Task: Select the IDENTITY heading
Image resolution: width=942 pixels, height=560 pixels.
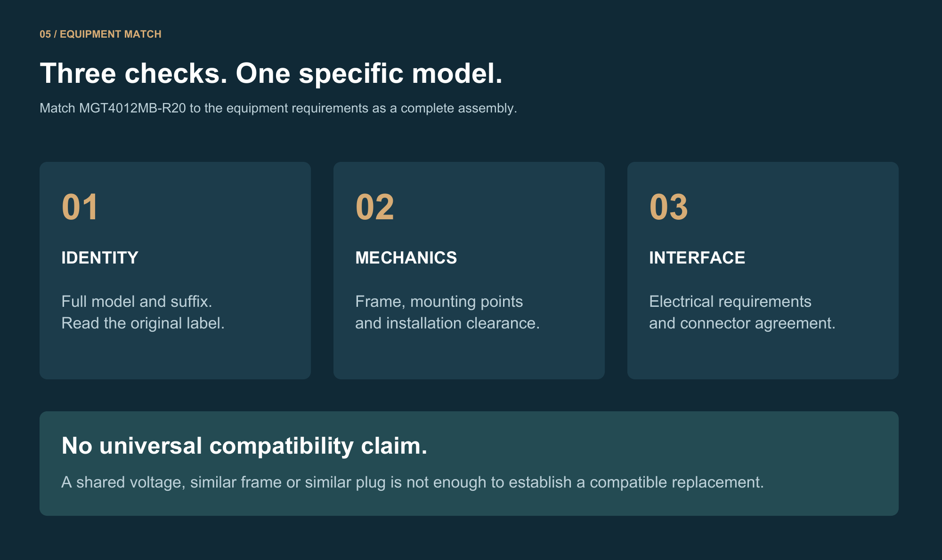Action: 100,258
